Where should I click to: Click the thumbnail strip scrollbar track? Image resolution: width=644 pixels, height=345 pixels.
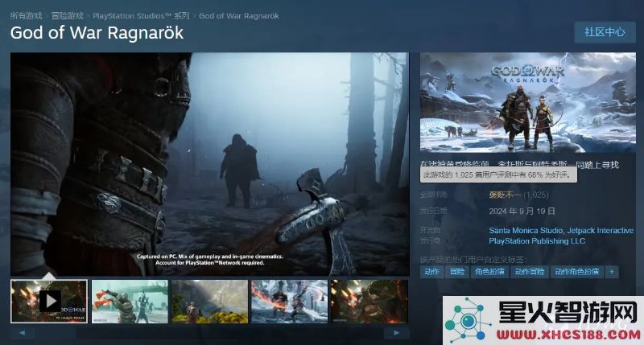tap(209, 333)
